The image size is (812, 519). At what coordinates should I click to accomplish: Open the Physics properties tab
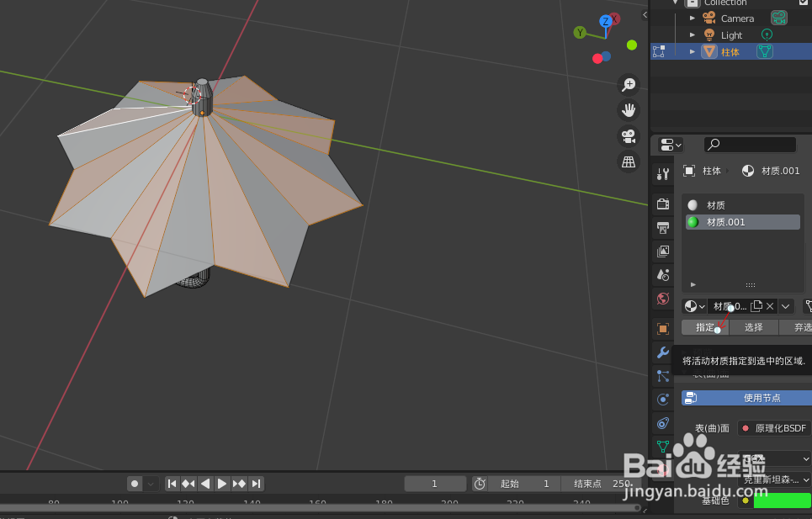(662, 399)
